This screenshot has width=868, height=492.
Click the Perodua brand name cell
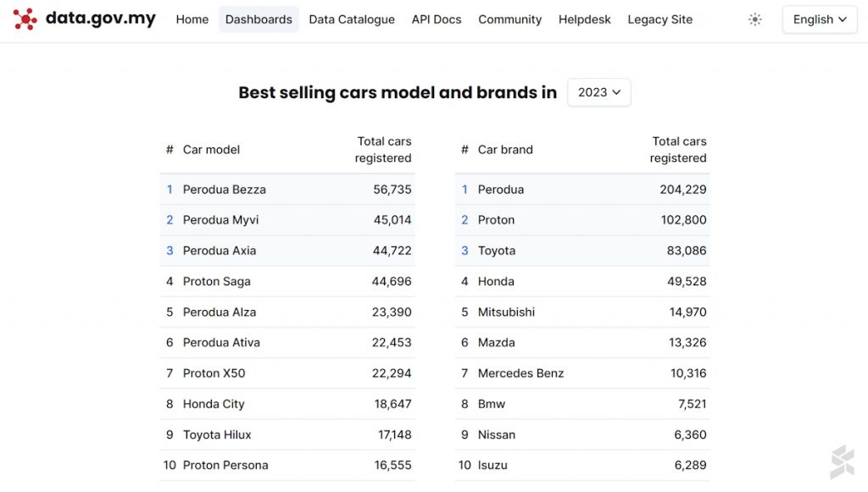(x=500, y=190)
